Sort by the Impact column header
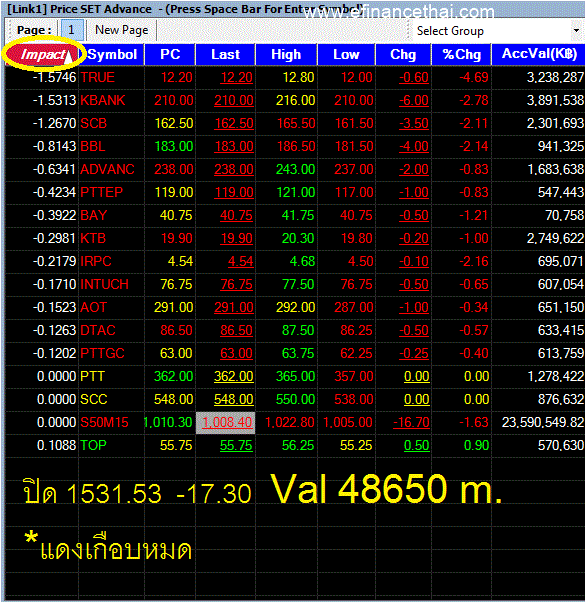 [x=43, y=55]
